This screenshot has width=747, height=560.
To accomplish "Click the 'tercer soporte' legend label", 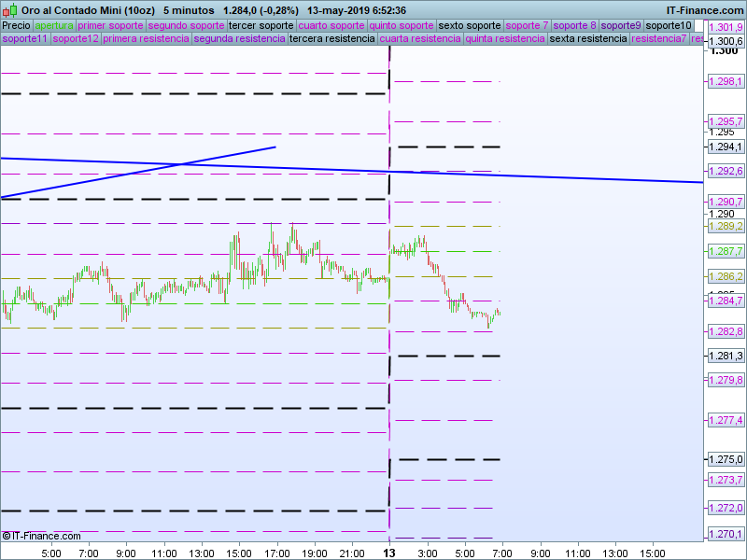I will point(261,25).
